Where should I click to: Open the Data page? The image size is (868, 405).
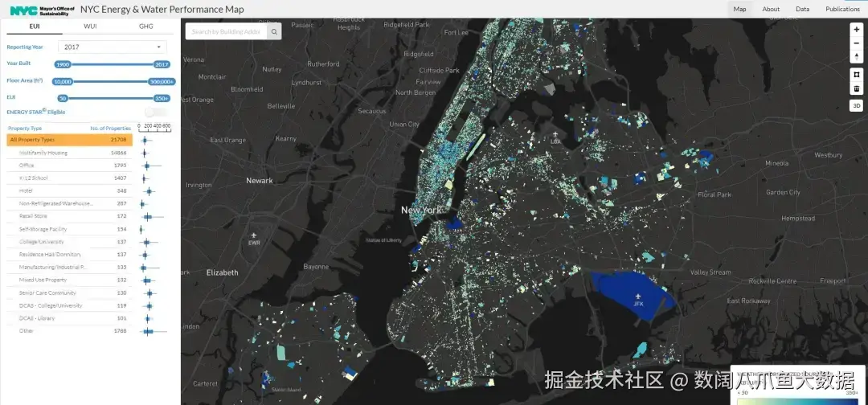(x=802, y=9)
